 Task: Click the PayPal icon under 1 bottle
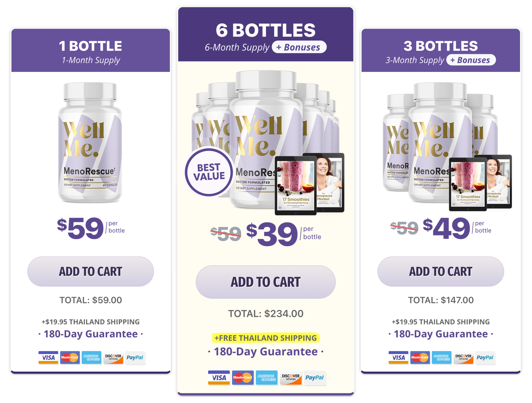click(x=135, y=357)
